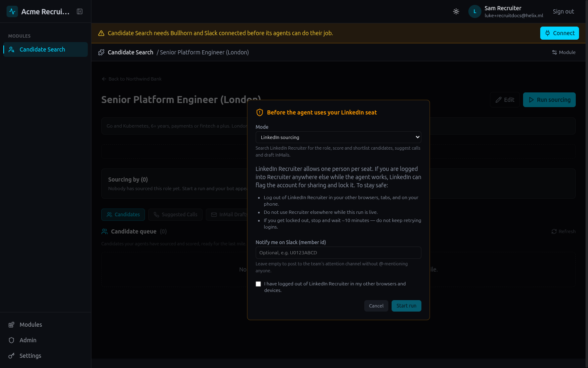Toggle the light theme sun icon
The height and width of the screenshot is (368, 588).
[x=456, y=11]
